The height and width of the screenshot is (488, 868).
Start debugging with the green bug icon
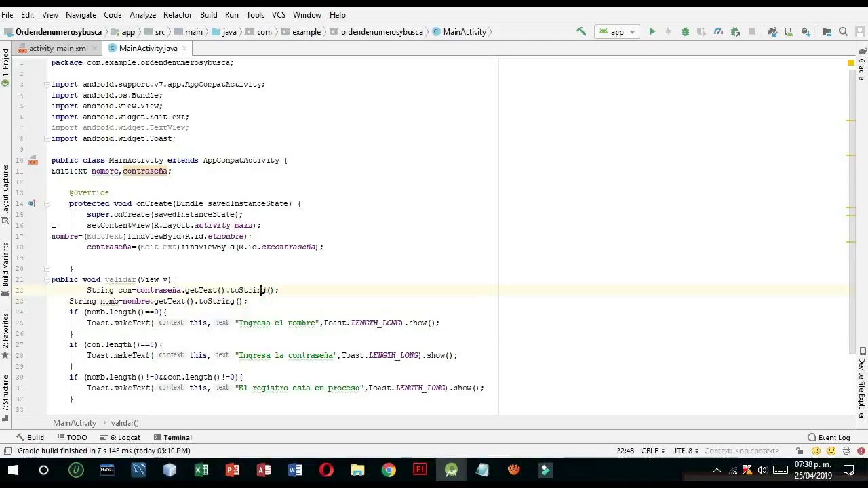[x=685, y=32]
